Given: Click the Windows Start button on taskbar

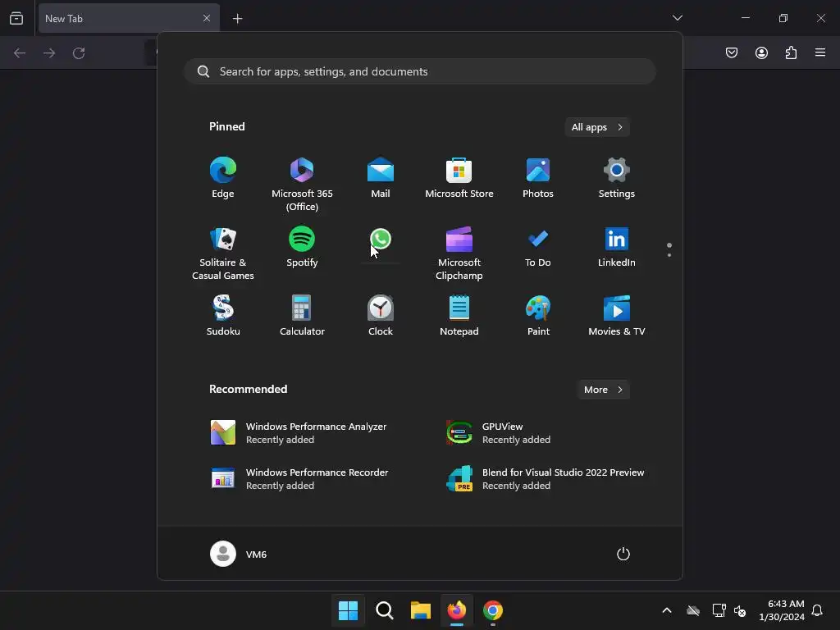Looking at the screenshot, I should pos(348,610).
